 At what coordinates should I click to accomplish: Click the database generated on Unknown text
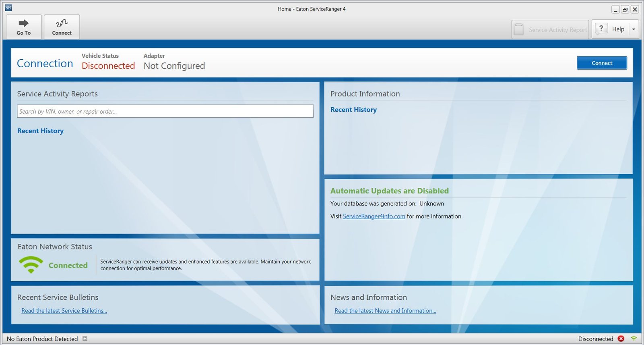coord(387,204)
